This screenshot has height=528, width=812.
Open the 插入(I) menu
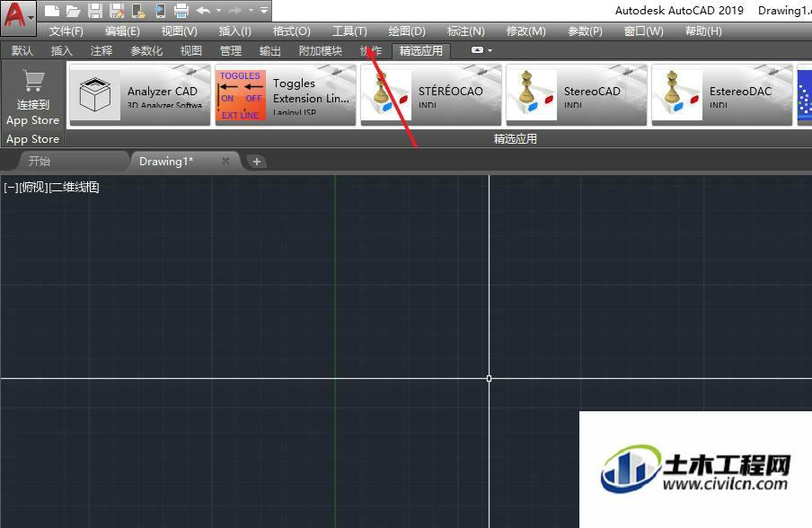coord(235,31)
